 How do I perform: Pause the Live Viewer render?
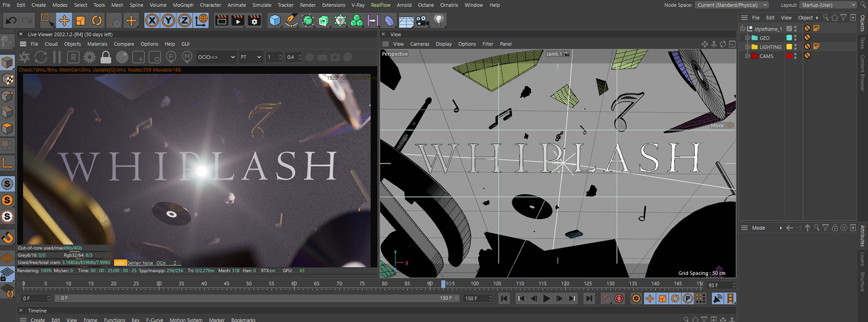coord(57,57)
